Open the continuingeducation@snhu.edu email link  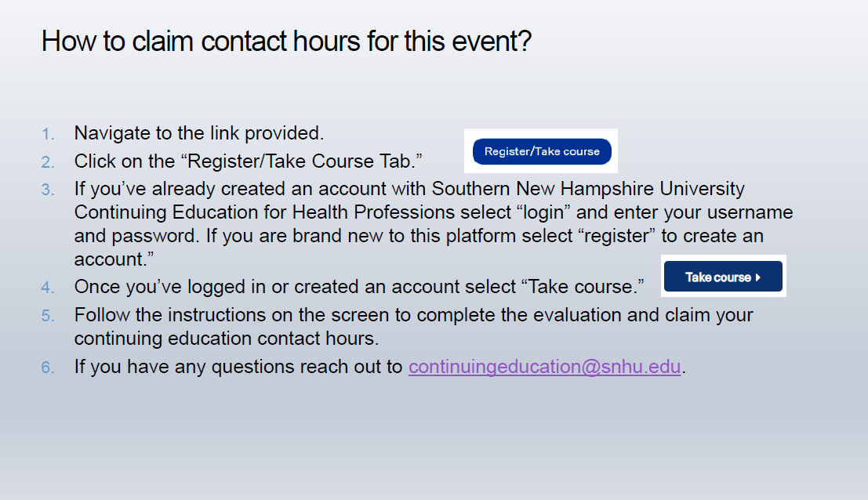(x=544, y=367)
